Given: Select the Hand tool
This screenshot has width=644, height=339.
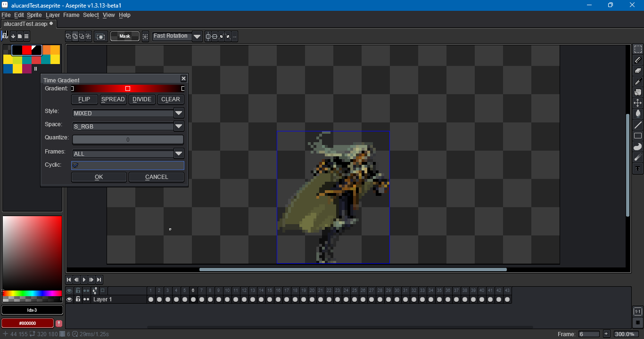Looking at the screenshot, I should click(638, 92).
